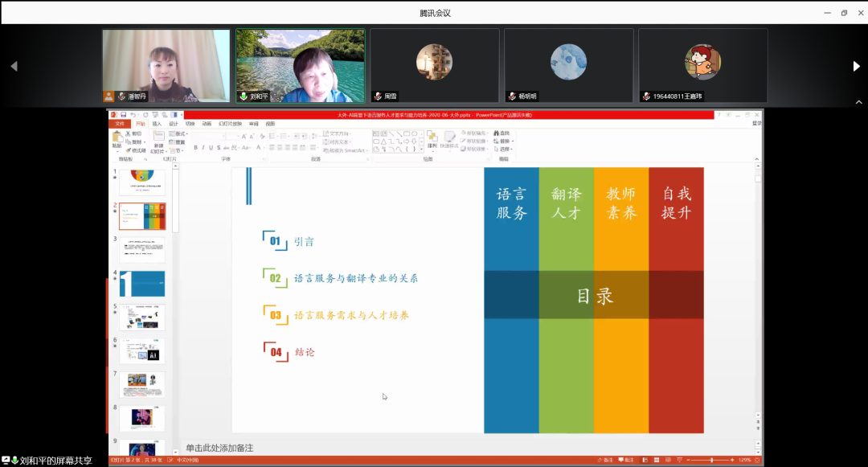
Task: Click the Cut (剪切) scissors icon
Action: (128, 133)
